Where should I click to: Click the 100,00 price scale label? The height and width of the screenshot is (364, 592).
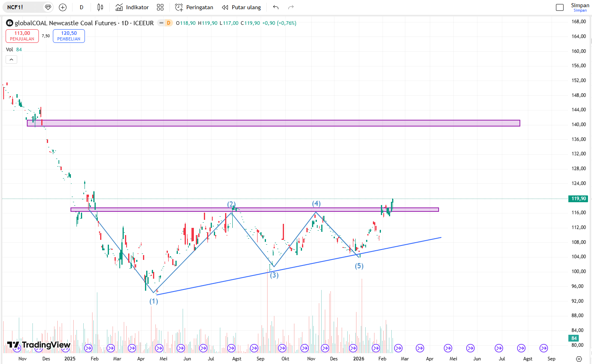point(578,271)
